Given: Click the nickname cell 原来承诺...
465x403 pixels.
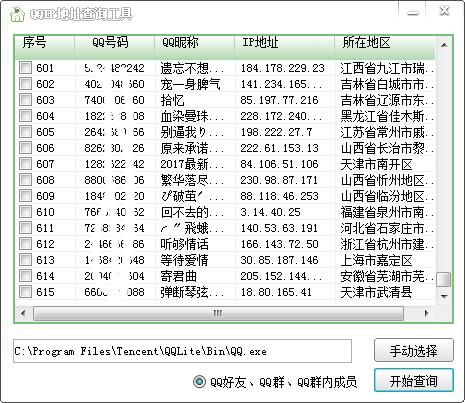Looking at the screenshot, I should 192,148.
